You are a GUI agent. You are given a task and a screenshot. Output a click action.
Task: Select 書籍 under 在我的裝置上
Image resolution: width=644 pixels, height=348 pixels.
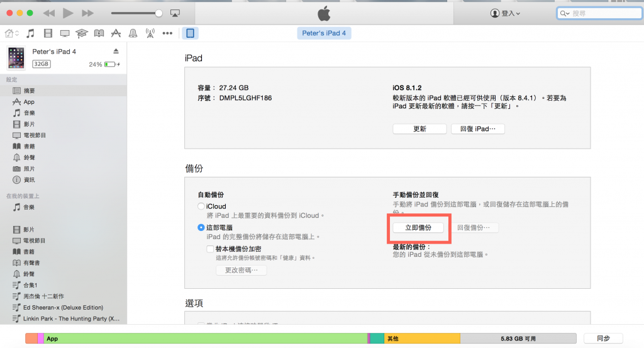pos(64,252)
